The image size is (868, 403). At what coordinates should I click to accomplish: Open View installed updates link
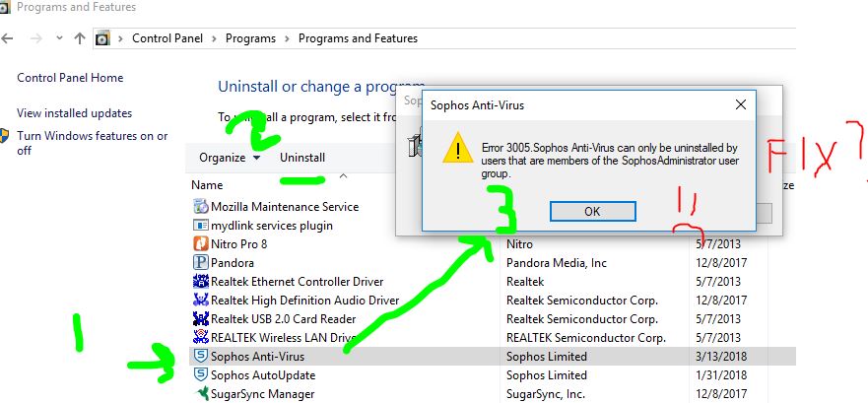74,113
